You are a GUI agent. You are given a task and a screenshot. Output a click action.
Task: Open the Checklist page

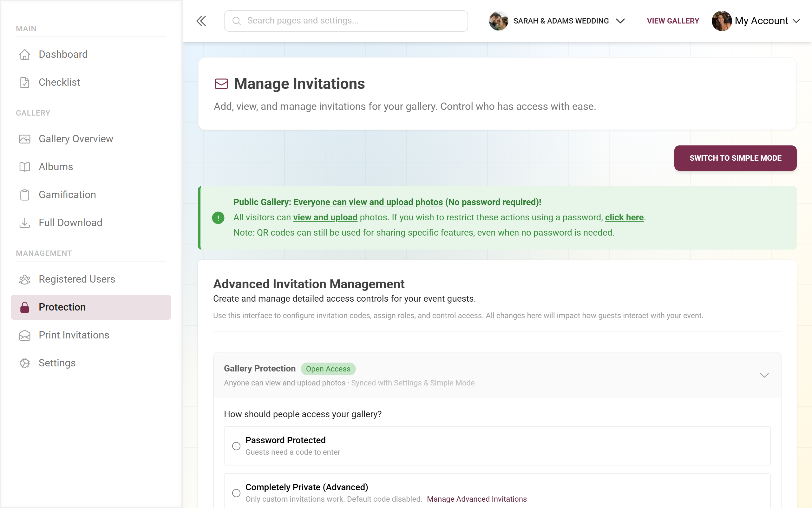point(91,82)
